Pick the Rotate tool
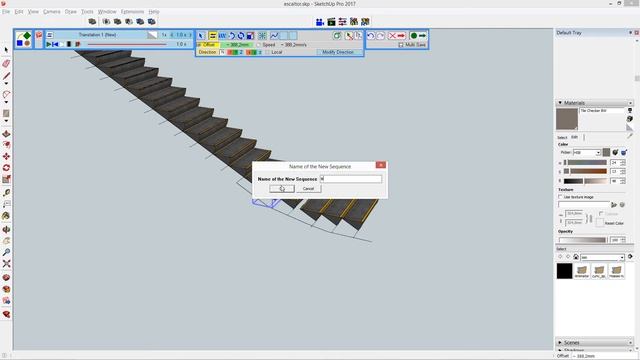This screenshot has width=640, height=360. [6, 168]
